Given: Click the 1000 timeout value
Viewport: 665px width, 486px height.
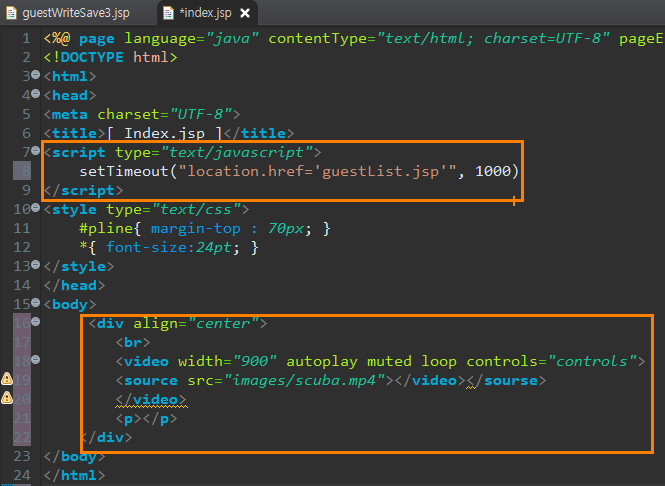Looking at the screenshot, I should tap(493, 171).
